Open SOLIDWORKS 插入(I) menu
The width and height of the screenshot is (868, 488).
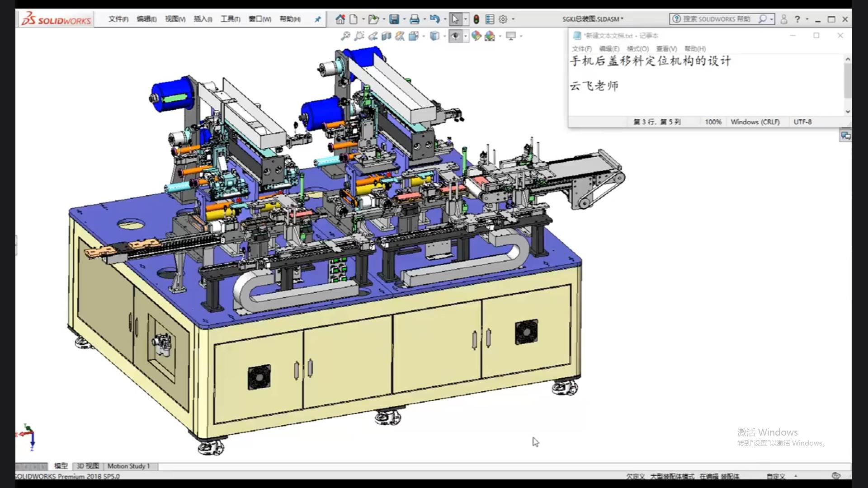pyautogui.click(x=203, y=19)
